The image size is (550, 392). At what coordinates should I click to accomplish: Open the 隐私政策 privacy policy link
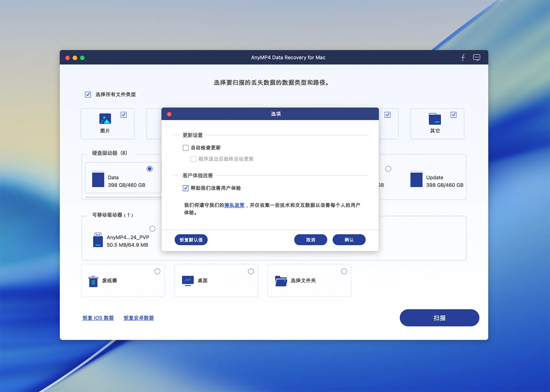tap(234, 205)
